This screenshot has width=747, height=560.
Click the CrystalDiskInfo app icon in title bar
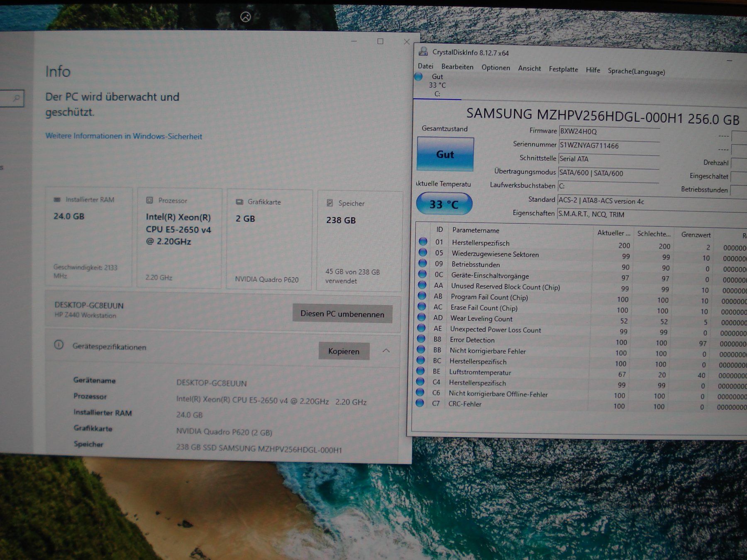point(423,51)
